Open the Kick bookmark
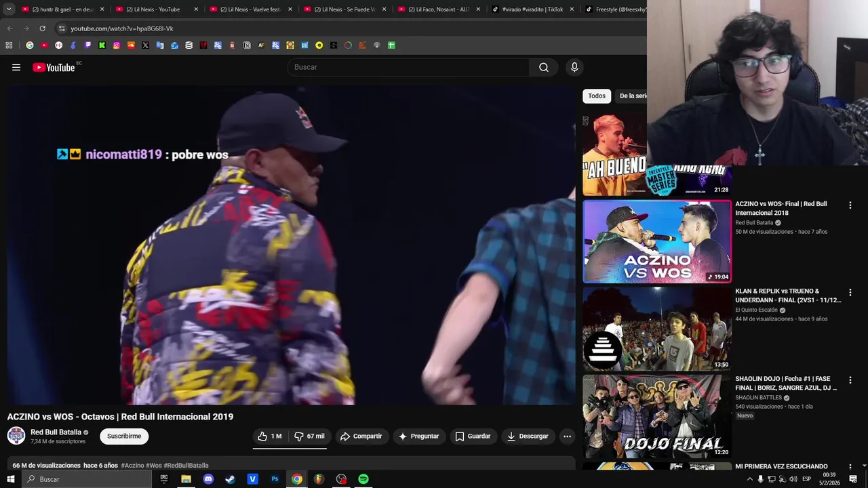Screen dimensions: 868x488 [102, 45]
